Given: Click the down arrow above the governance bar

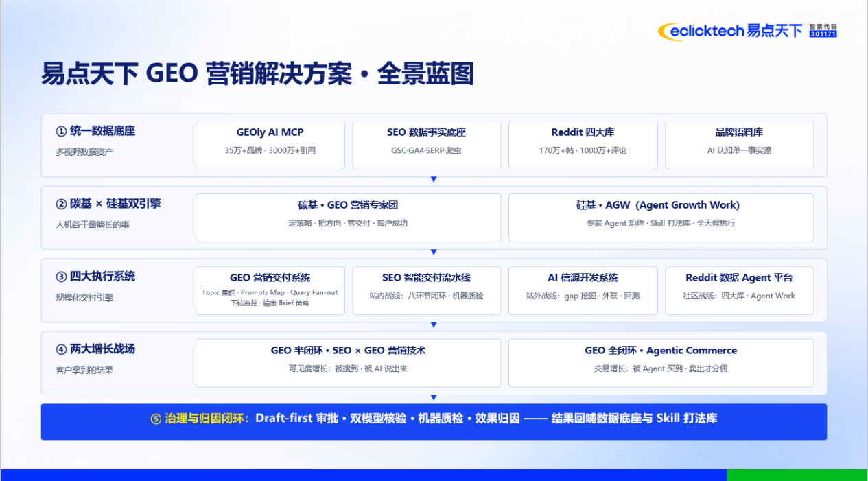Looking at the screenshot, I should click(x=434, y=398).
